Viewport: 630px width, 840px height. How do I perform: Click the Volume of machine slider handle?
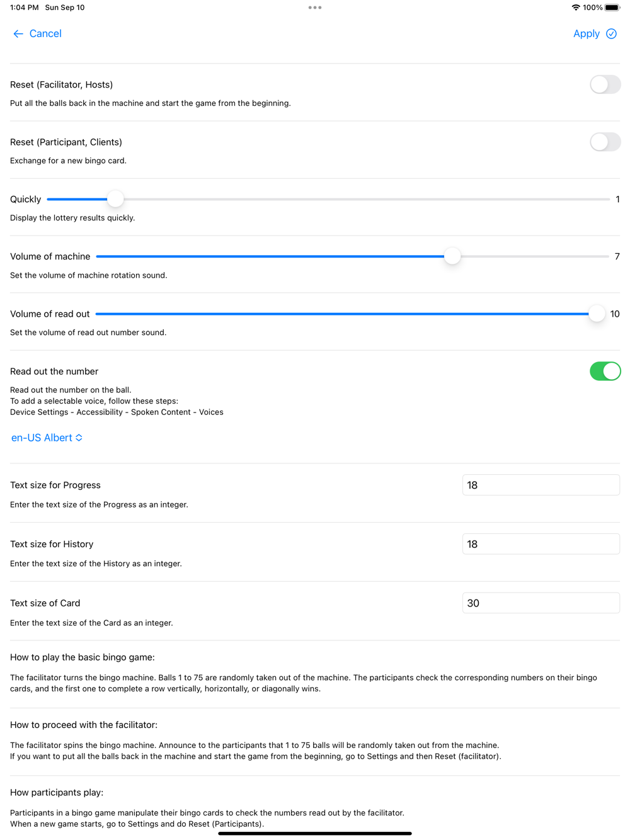tap(452, 256)
